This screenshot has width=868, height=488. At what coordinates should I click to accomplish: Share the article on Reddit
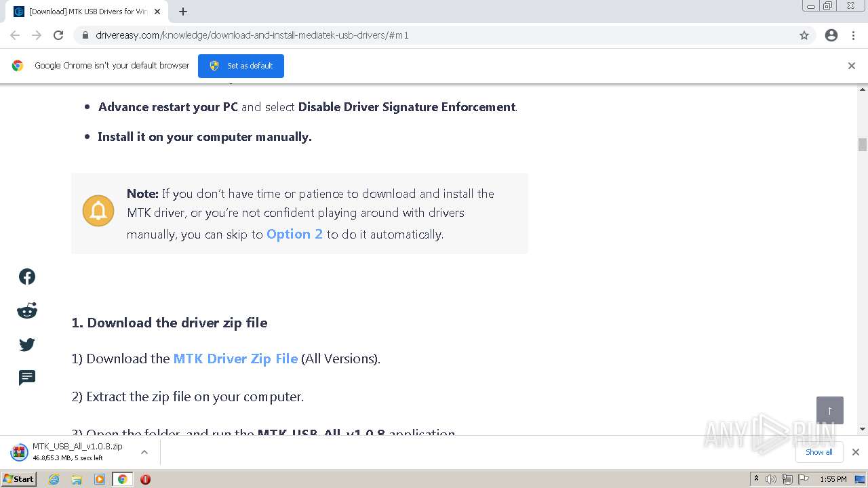click(x=27, y=311)
